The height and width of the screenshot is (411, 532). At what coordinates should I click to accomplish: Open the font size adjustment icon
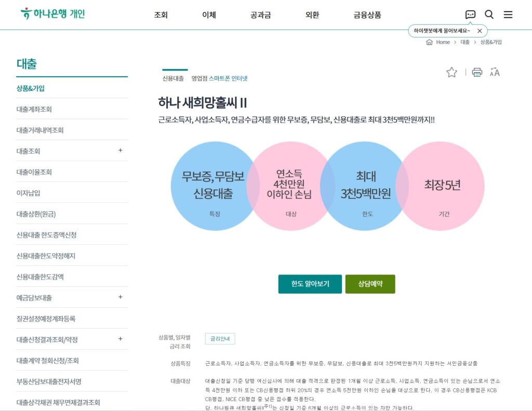coord(495,73)
